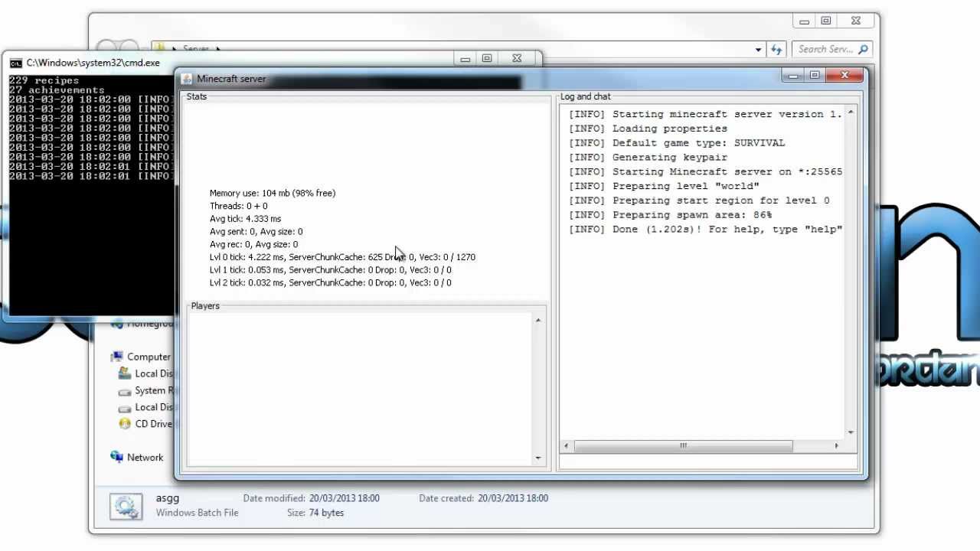Click the log scroll right arrow
980x551 pixels.
pos(836,445)
